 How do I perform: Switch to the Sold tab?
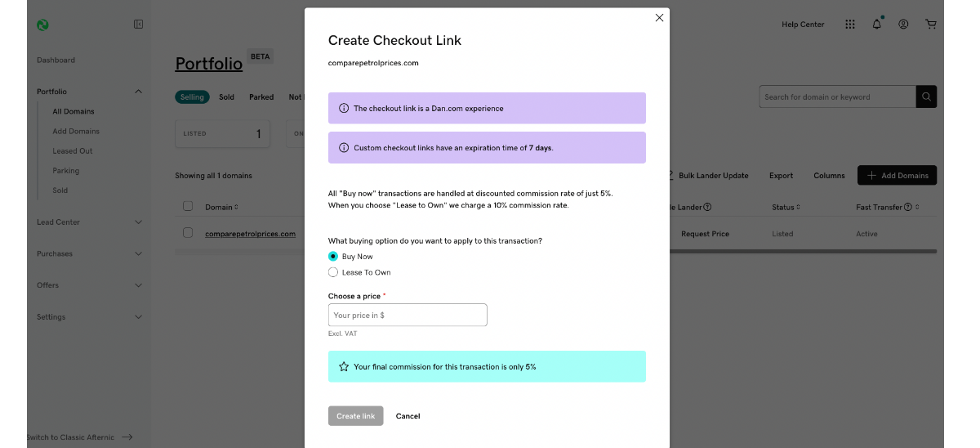(x=226, y=96)
